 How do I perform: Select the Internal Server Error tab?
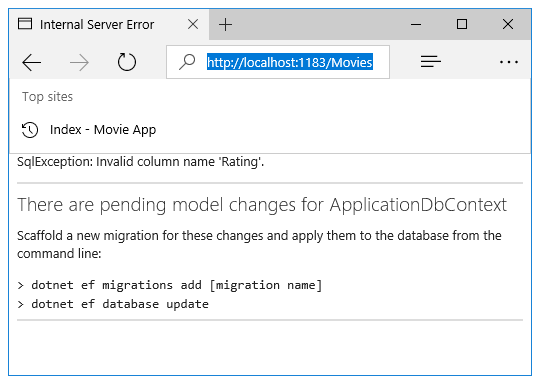tap(109, 25)
